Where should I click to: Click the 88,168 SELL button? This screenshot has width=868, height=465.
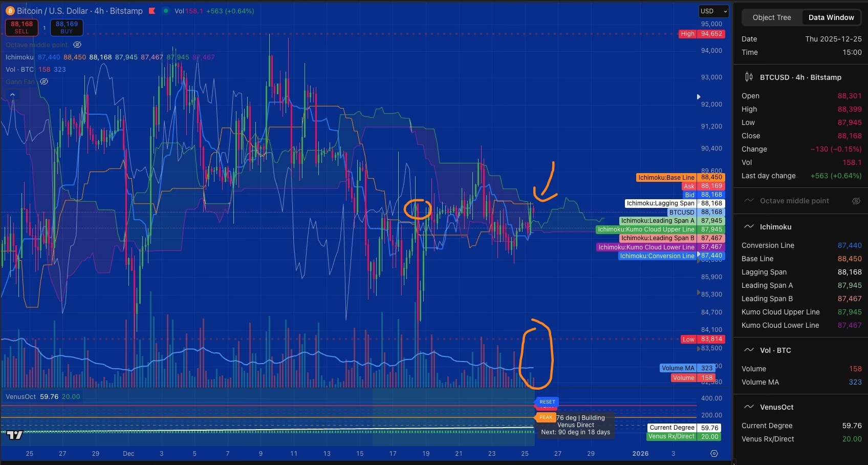[21, 28]
